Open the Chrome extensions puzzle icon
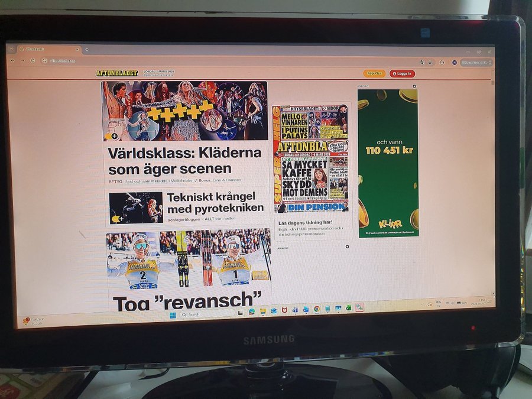This screenshot has width=532, height=399. (442, 62)
